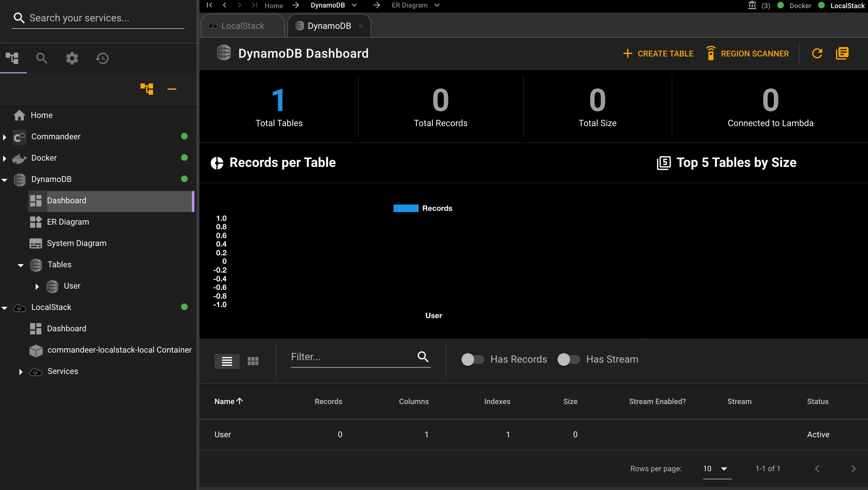
Task: Click the grid view toggle button
Action: coord(253,361)
